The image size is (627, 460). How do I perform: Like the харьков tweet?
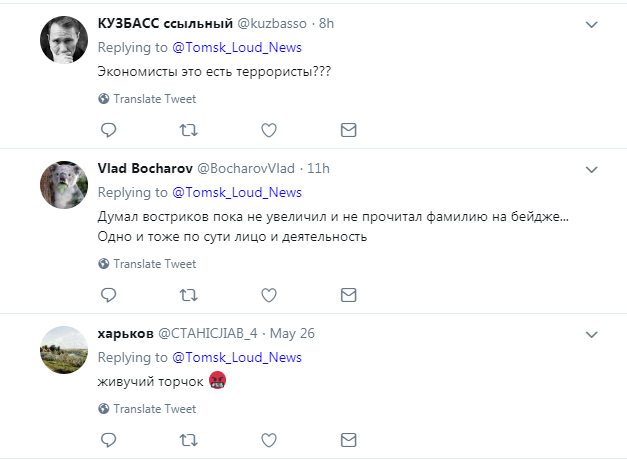click(x=268, y=440)
